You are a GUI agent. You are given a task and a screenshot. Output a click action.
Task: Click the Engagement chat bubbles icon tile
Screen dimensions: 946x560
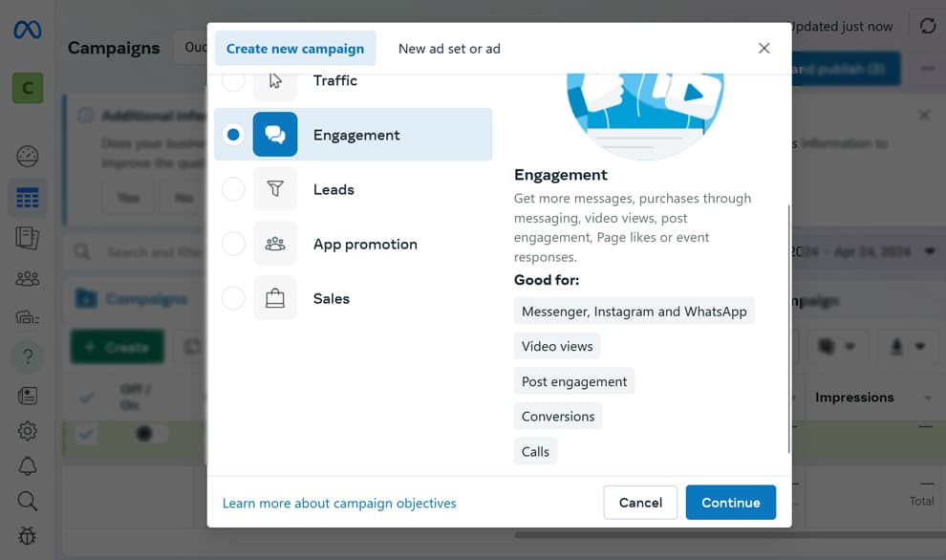coord(275,134)
